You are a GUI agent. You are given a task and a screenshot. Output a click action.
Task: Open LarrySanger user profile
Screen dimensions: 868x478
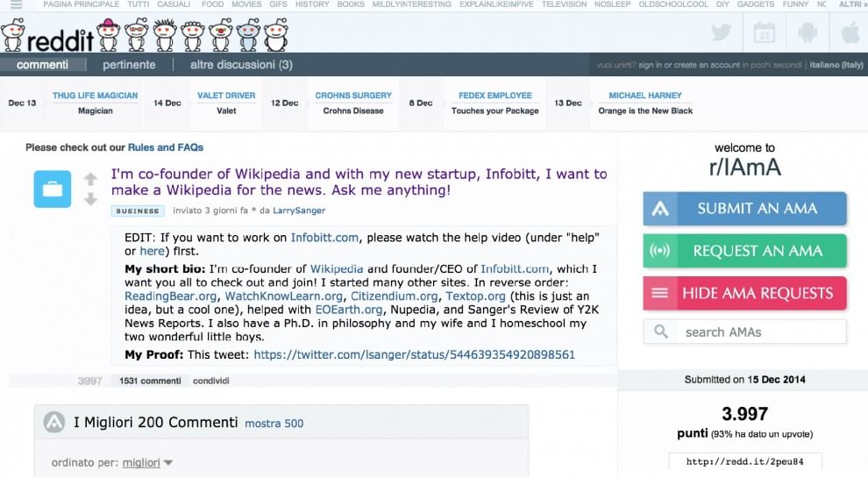pyautogui.click(x=299, y=210)
